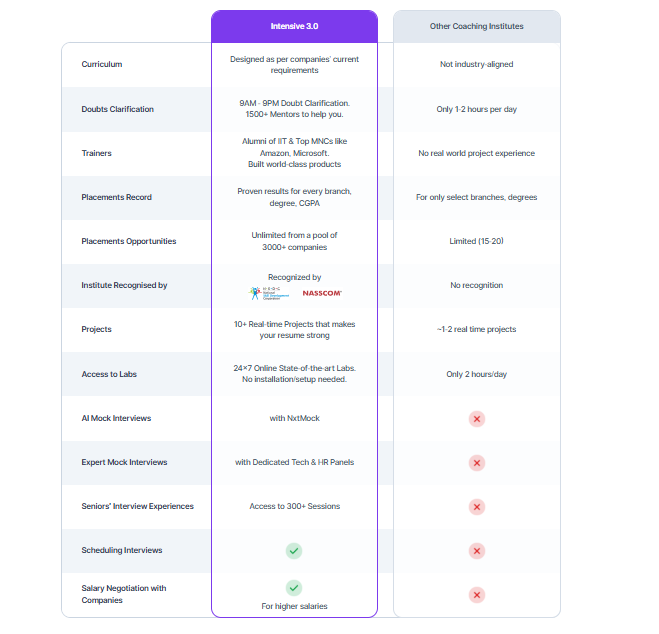Click red cross in AI Mock Interviews row
This screenshot has height=634, width=659.
click(477, 419)
